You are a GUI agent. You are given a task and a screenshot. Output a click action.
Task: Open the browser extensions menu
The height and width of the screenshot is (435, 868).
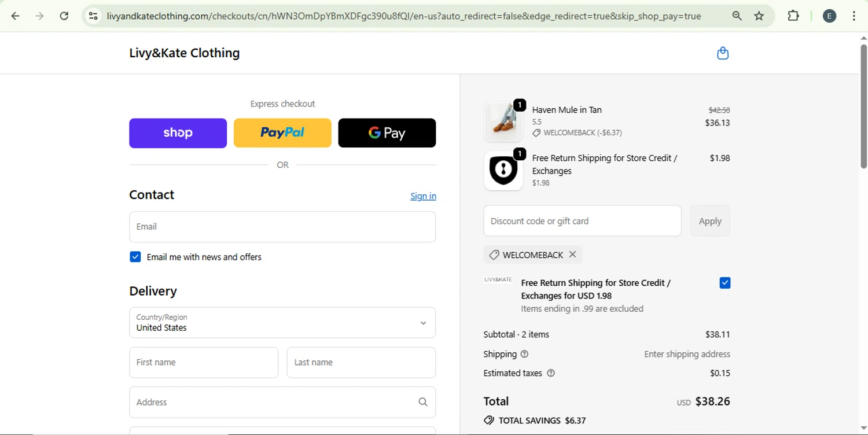[793, 16]
